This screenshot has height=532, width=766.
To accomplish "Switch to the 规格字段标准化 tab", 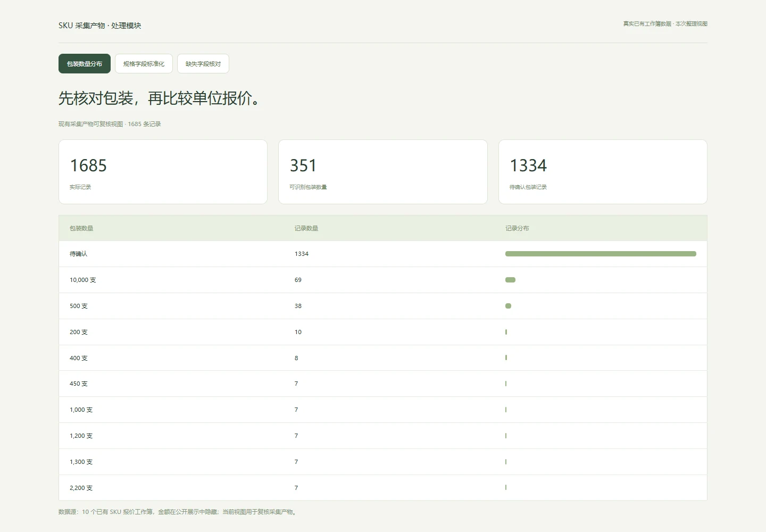I will (x=144, y=64).
